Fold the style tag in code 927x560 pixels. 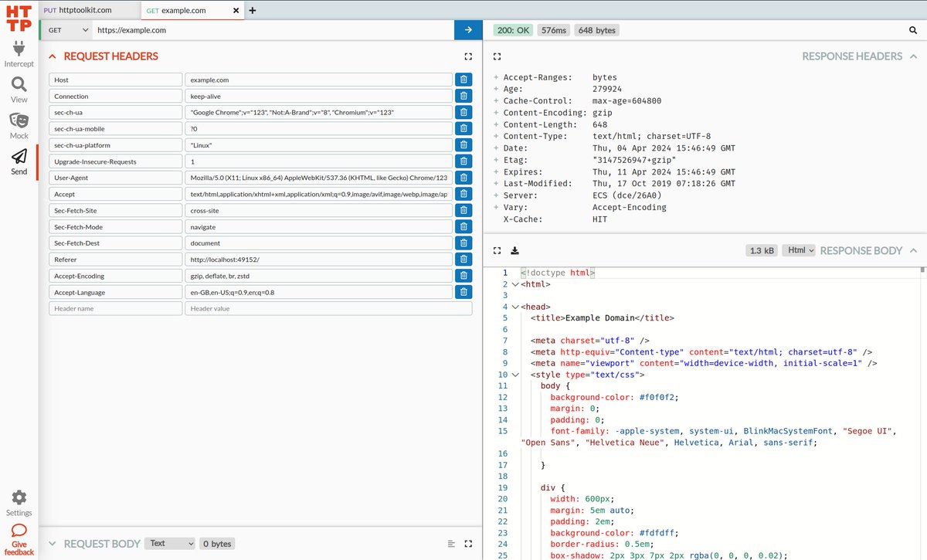[x=515, y=375]
